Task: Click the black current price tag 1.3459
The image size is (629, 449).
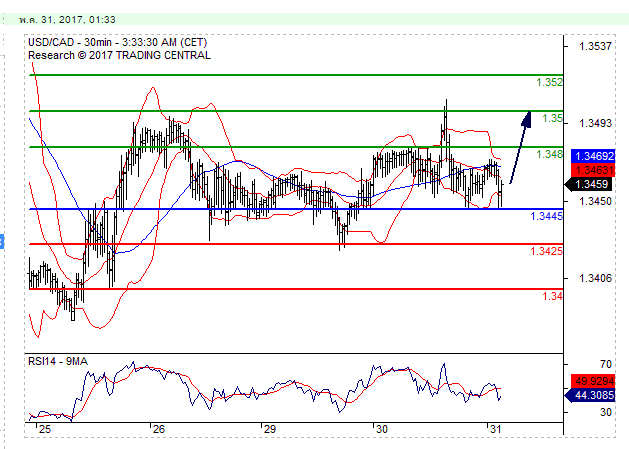Action: [x=589, y=184]
